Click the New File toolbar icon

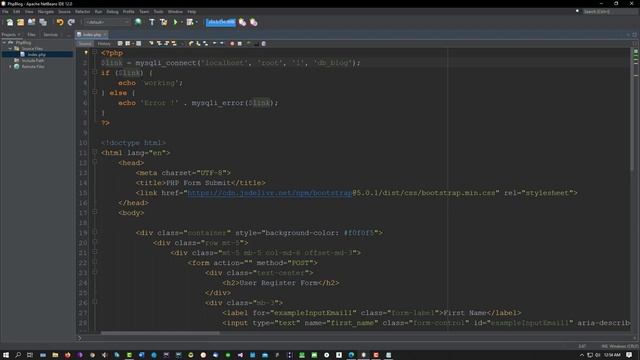point(9,22)
